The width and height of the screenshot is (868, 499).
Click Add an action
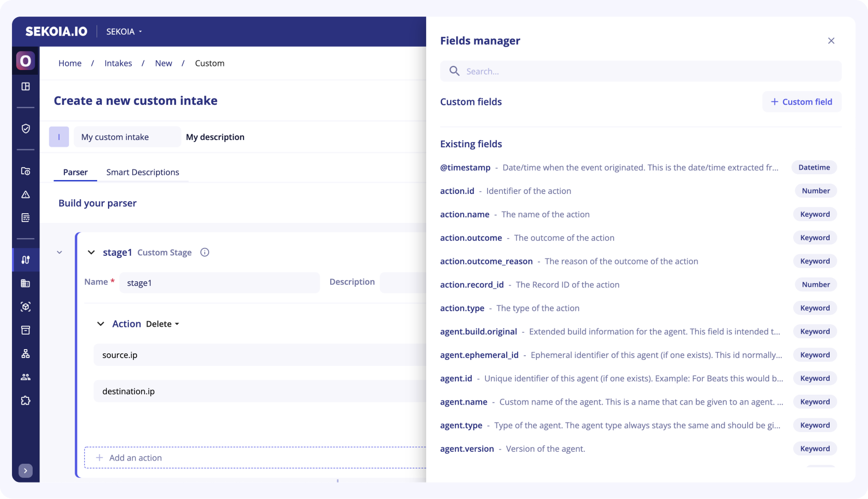pyautogui.click(x=129, y=458)
